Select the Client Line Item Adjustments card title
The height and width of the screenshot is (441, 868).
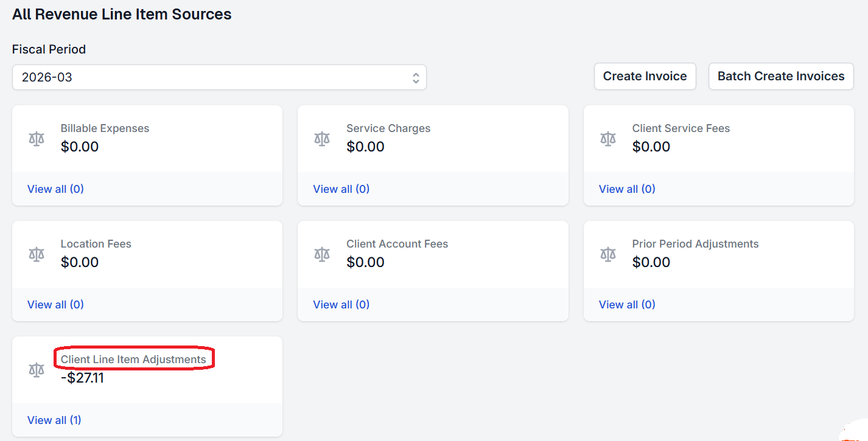tap(133, 359)
